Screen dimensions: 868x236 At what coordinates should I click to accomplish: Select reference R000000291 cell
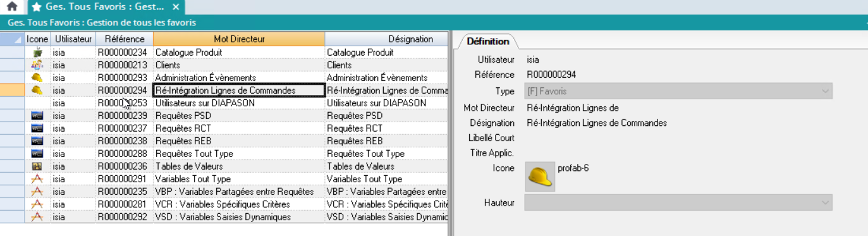[x=125, y=179]
